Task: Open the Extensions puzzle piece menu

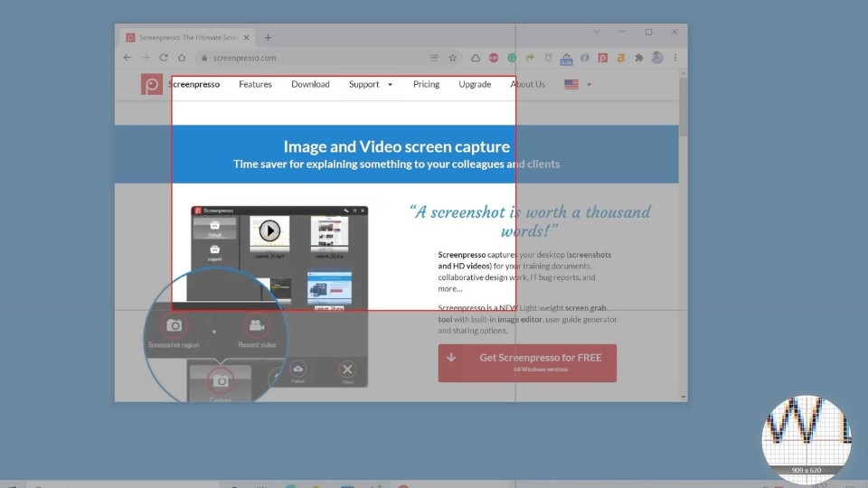Action: [639, 58]
